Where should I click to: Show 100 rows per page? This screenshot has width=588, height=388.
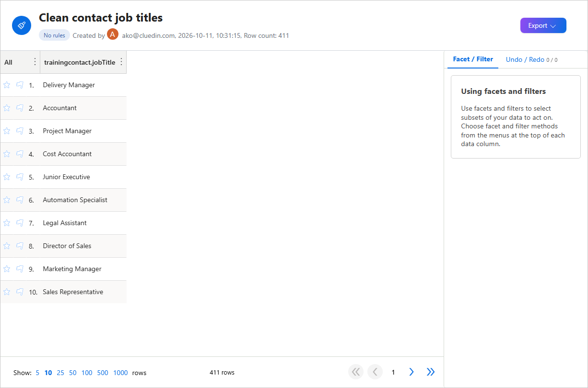click(x=87, y=373)
